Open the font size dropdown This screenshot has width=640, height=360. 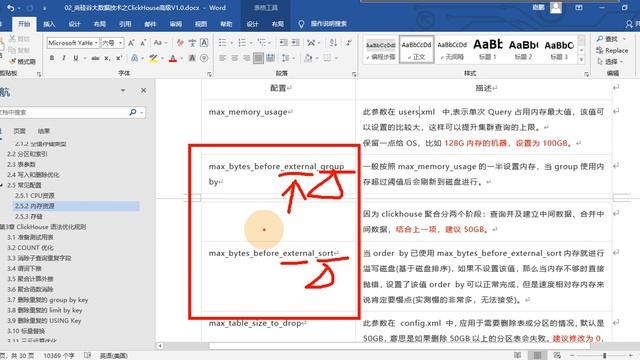pyautogui.click(x=121, y=43)
